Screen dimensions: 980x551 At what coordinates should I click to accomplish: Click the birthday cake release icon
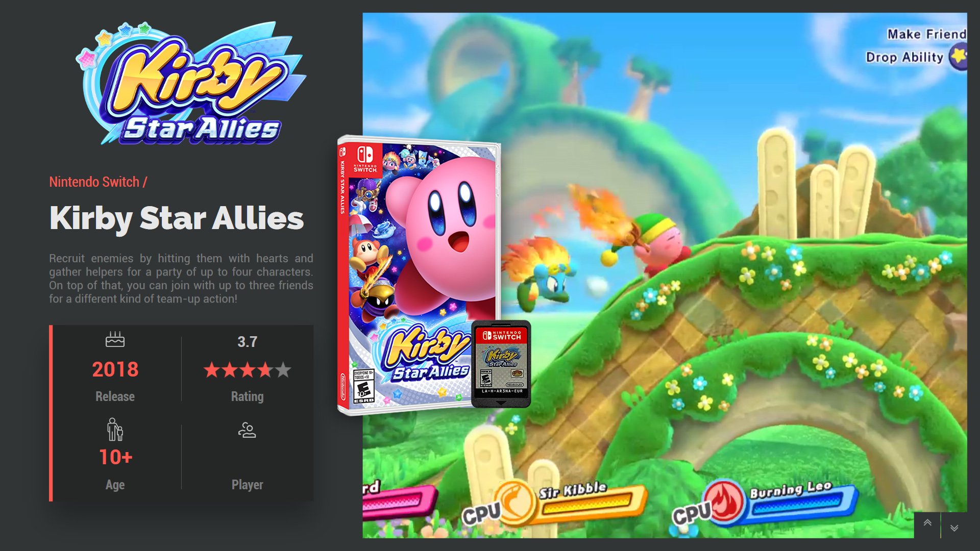pyautogui.click(x=115, y=339)
